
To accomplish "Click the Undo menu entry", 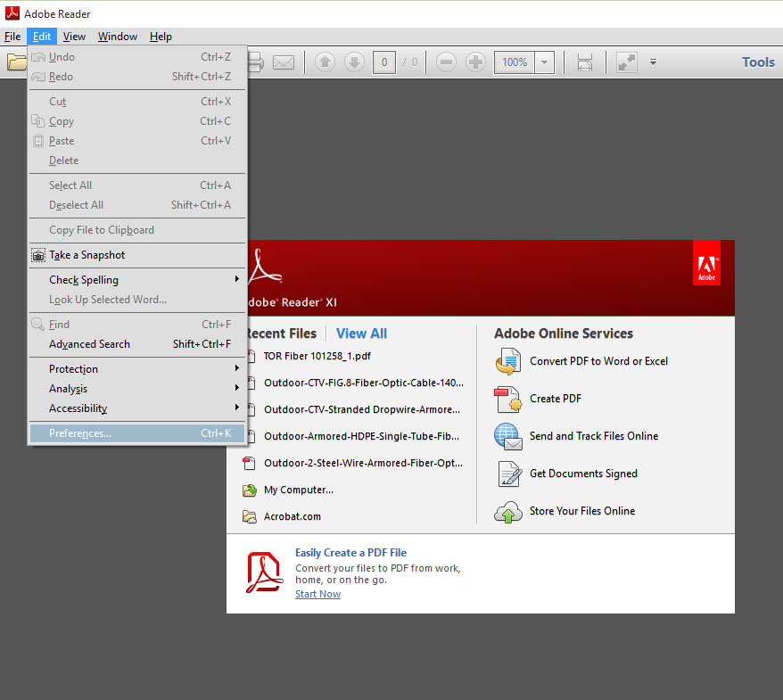I will pos(137,57).
